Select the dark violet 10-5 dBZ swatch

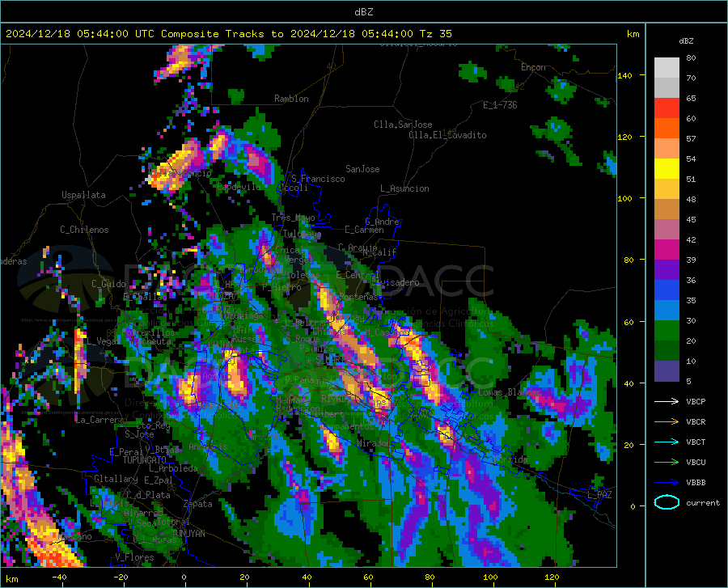[x=667, y=371]
